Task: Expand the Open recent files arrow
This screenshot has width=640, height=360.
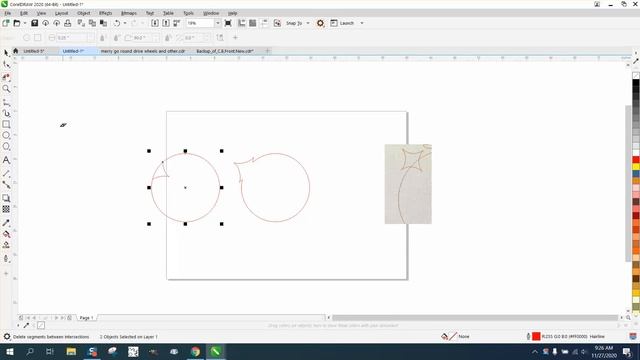Action: (24, 23)
